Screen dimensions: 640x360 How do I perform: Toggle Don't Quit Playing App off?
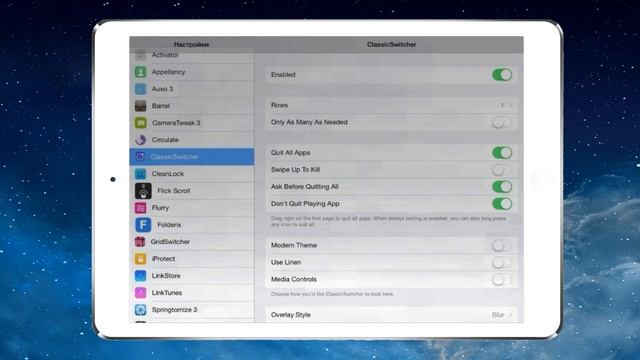point(502,204)
